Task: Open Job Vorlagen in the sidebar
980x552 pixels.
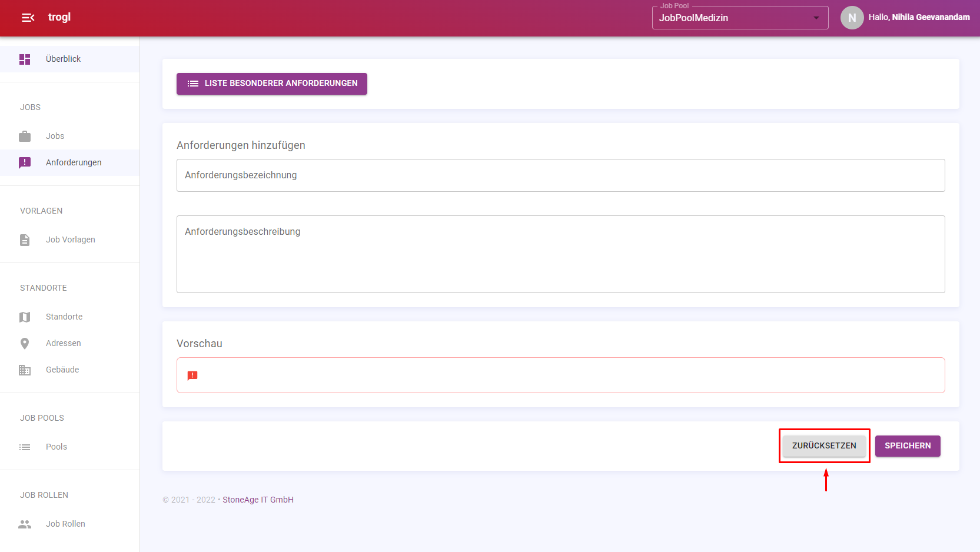Action: click(69, 240)
